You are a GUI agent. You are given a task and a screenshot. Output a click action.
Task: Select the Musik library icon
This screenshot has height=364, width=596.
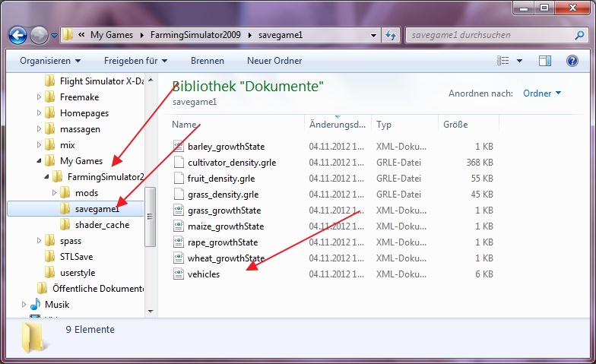(36, 304)
